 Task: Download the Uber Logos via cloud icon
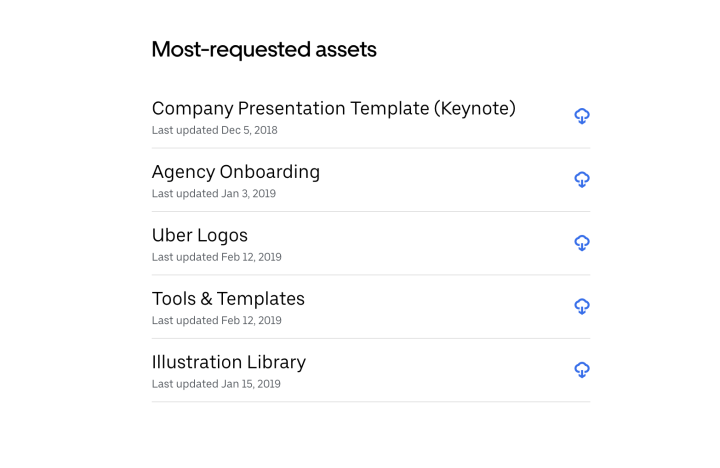coord(582,243)
